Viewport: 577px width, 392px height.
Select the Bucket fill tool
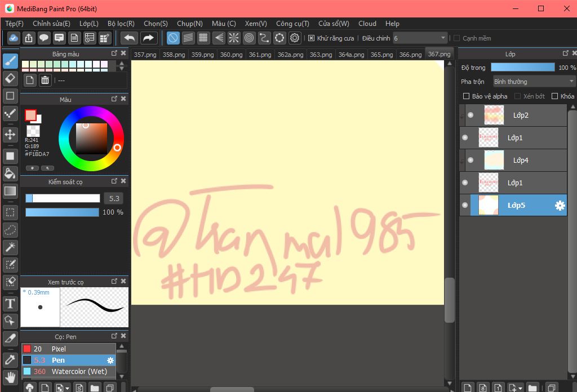click(10, 173)
